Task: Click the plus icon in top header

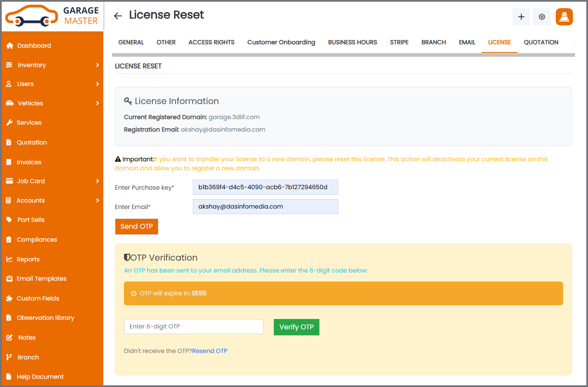Action: click(x=521, y=17)
